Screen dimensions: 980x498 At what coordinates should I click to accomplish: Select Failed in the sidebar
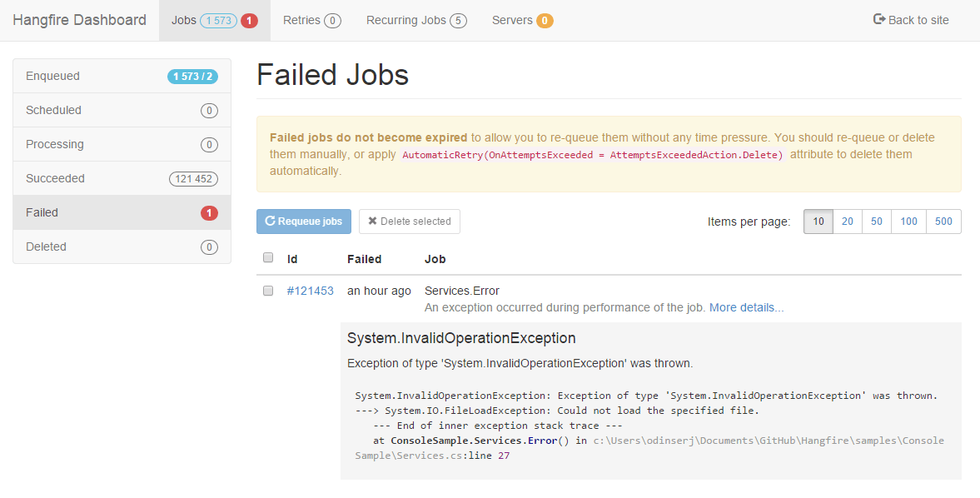(122, 212)
